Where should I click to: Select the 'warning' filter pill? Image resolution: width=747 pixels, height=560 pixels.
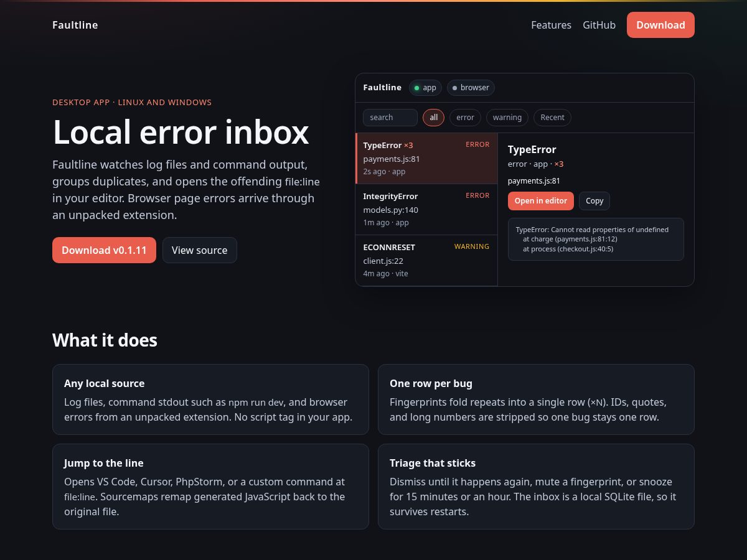[x=507, y=118]
